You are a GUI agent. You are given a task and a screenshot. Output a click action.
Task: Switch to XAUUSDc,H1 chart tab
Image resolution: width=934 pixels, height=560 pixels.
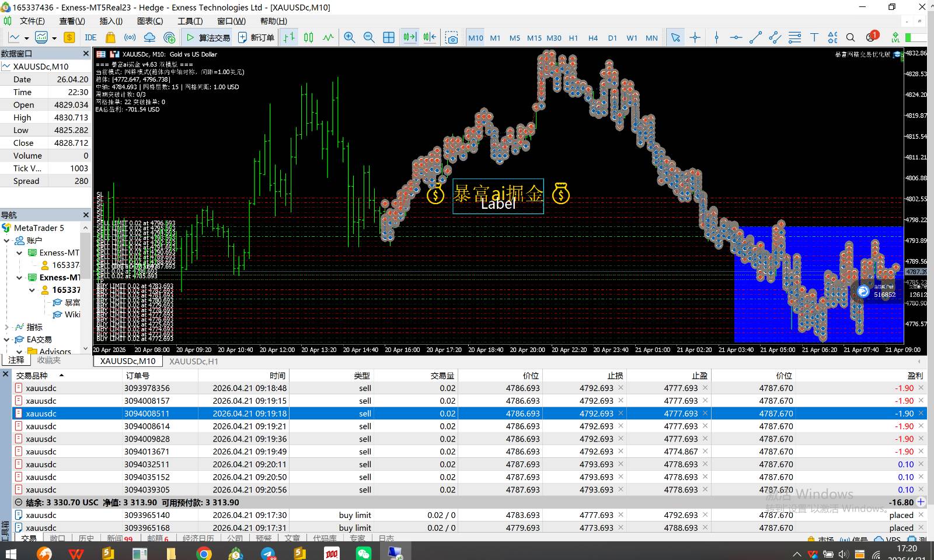(194, 361)
